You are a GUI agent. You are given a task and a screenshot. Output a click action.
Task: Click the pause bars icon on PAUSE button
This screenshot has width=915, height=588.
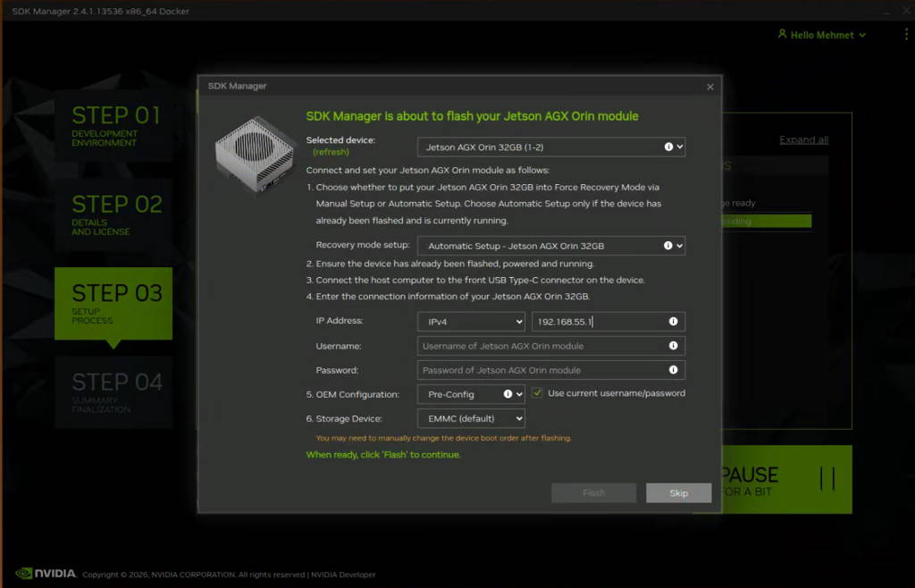coord(827,479)
